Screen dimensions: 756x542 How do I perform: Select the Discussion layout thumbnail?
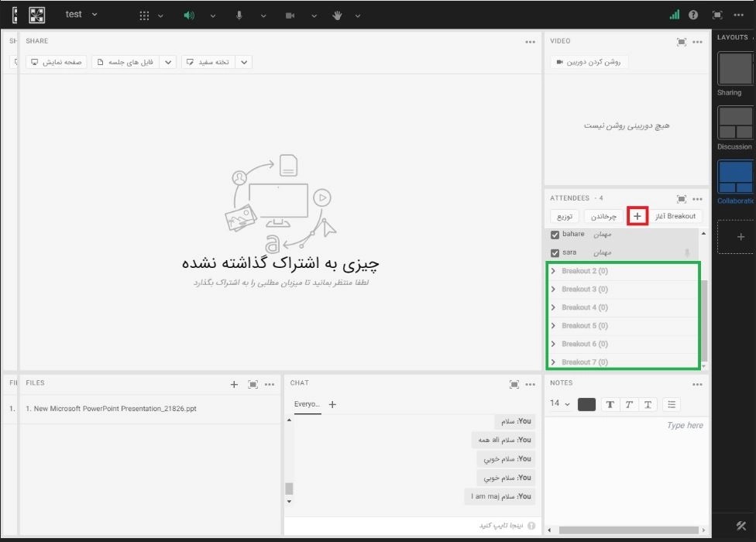pyautogui.click(x=735, y=123)
